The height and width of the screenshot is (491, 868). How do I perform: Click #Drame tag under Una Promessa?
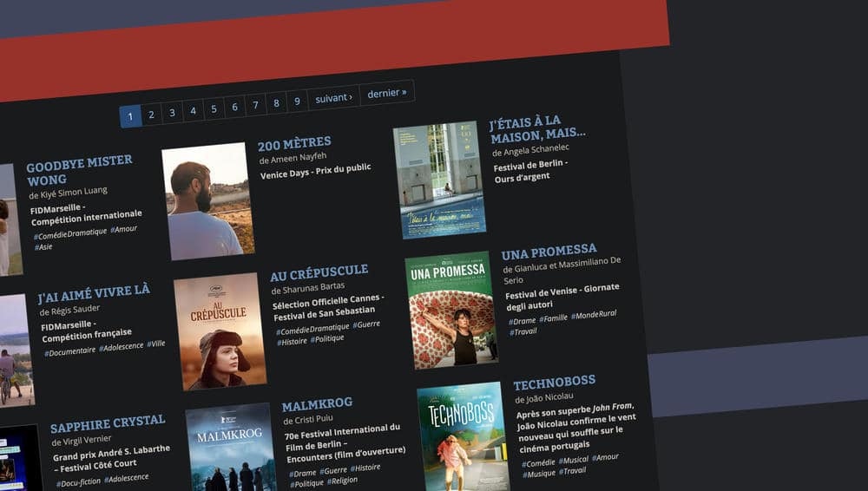tap(522, 320)
